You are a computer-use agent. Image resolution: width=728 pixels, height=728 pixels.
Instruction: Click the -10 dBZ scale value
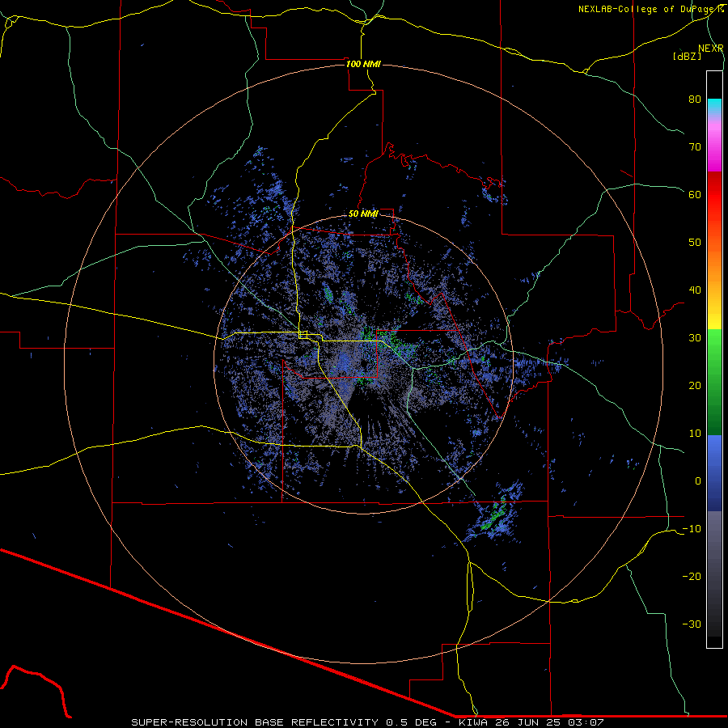coord(692,529)
